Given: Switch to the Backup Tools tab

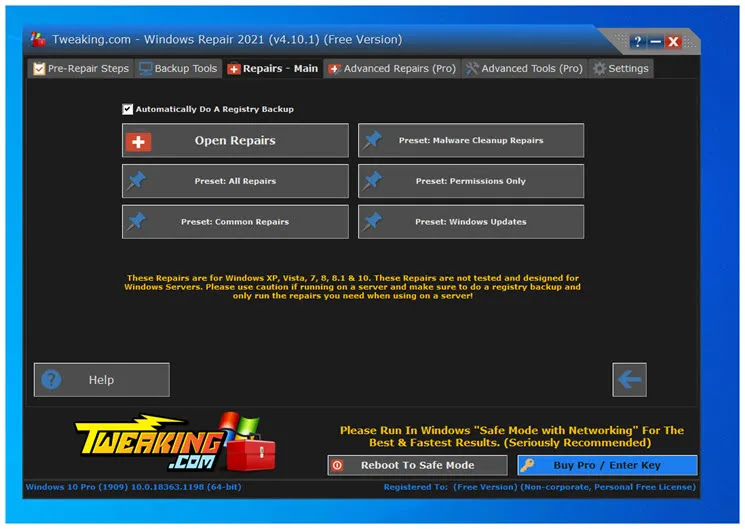Looking at the screenshot, I should pyautogui.click(x=179, y=68).
